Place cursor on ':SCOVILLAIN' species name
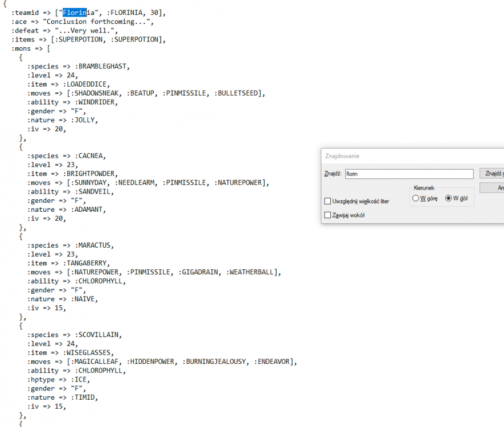This screenshot has width=504, height=427. tap(98, 335)
